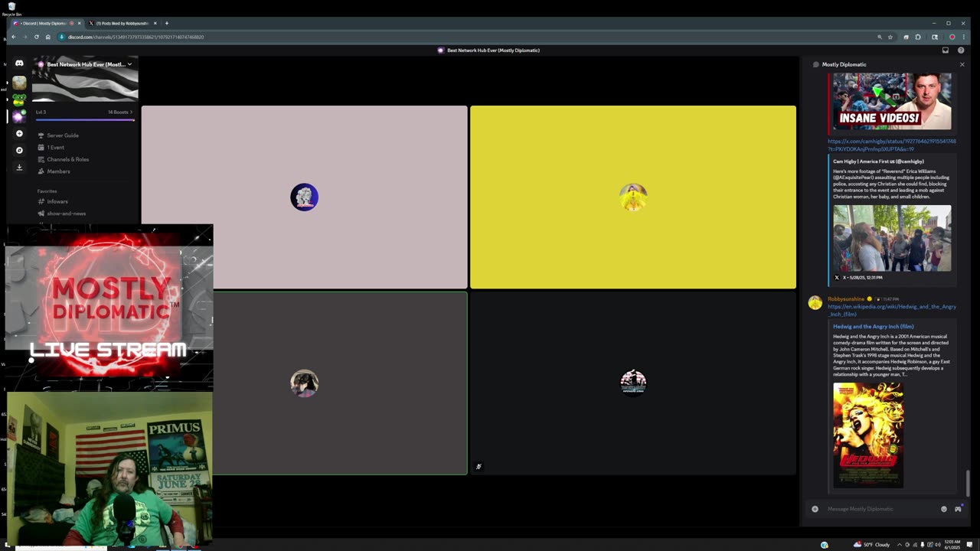Click Download Apps icon in server bar
Viewport: 980px width, 551px height.
(19, 167)
